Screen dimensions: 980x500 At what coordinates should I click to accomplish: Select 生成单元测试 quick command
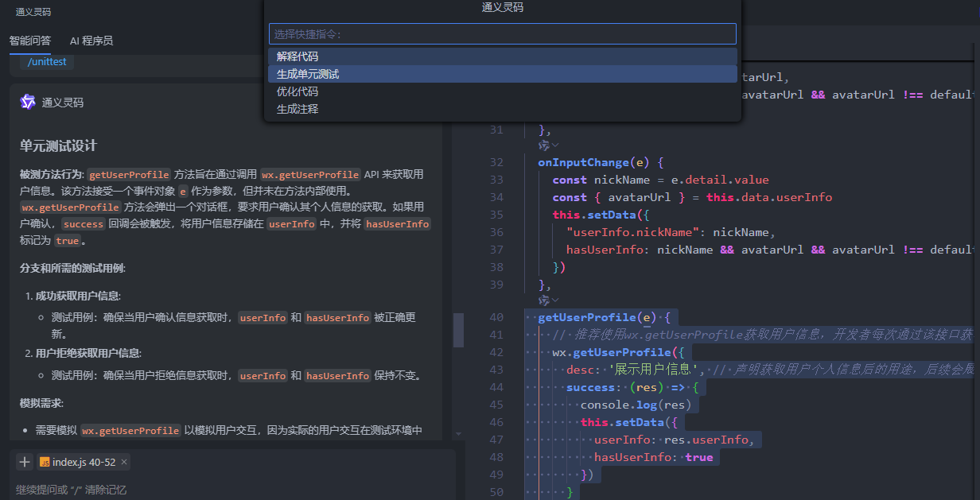[503, 74]
